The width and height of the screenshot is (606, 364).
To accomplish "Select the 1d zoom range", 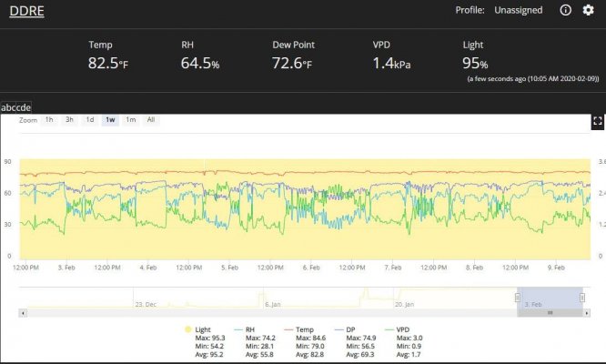I will [90, 120].
